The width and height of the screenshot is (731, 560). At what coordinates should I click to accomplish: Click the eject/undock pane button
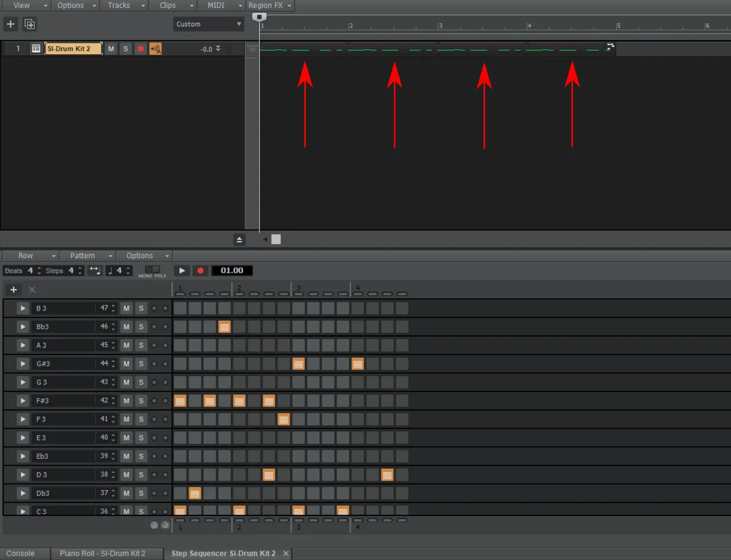(x=239, y=239)
